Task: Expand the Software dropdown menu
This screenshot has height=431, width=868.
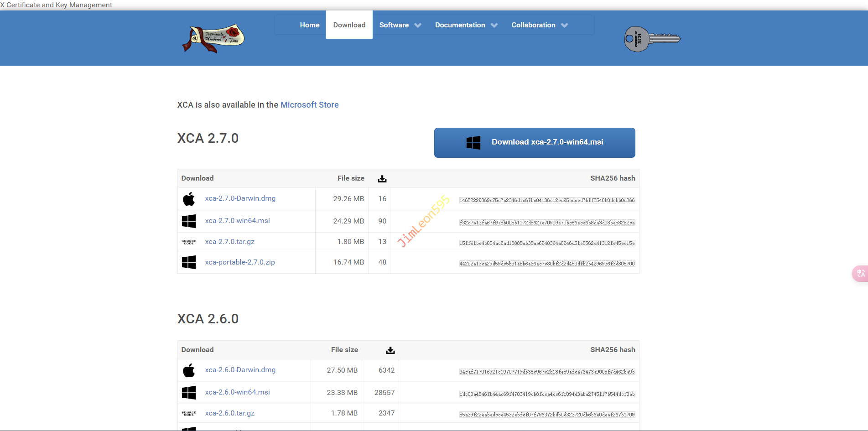Action: (x=400, y=25)
